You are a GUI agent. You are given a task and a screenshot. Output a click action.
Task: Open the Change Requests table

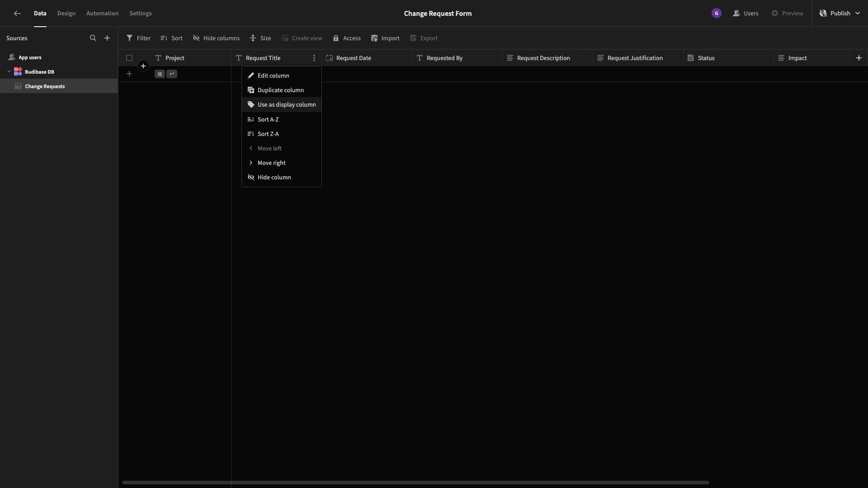pos(59,86)
